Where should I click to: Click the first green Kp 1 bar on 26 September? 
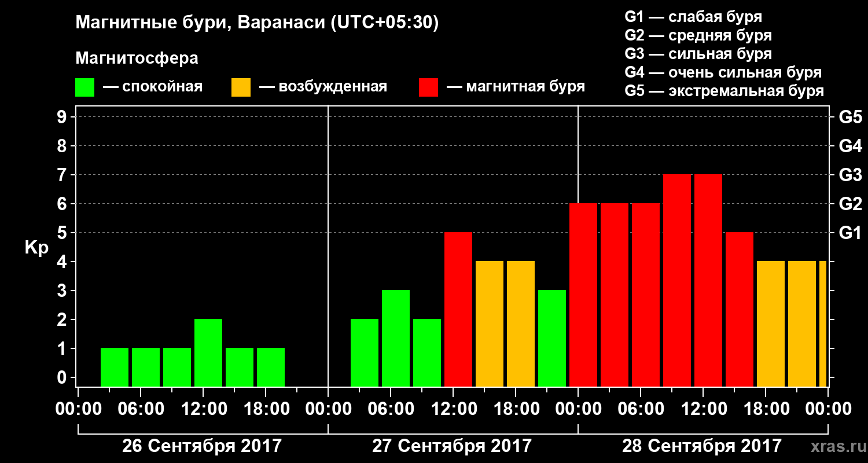coord(115,367)
